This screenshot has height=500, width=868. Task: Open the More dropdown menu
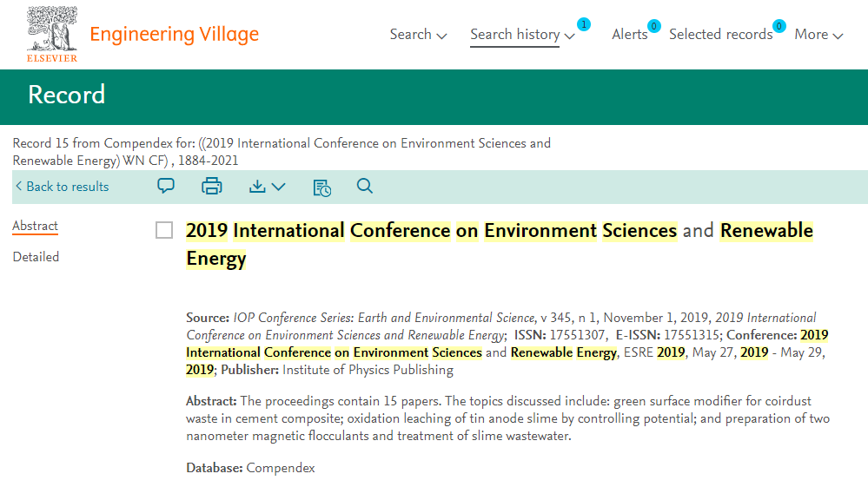click(818, 35)
